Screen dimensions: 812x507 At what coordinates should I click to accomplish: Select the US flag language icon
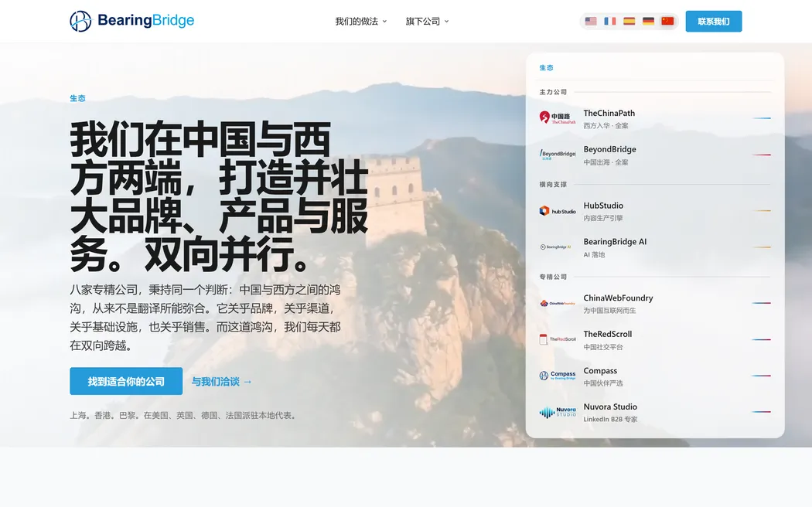point(591,21)
